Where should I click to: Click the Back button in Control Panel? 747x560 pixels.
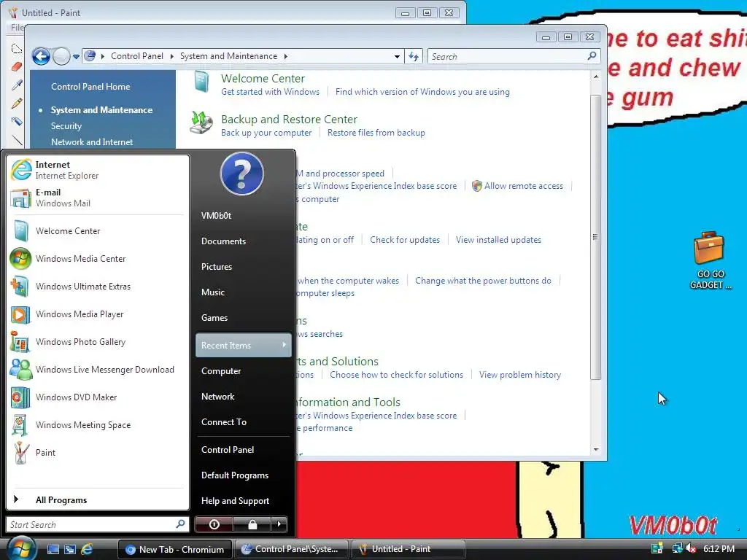(x=41, y=57)
